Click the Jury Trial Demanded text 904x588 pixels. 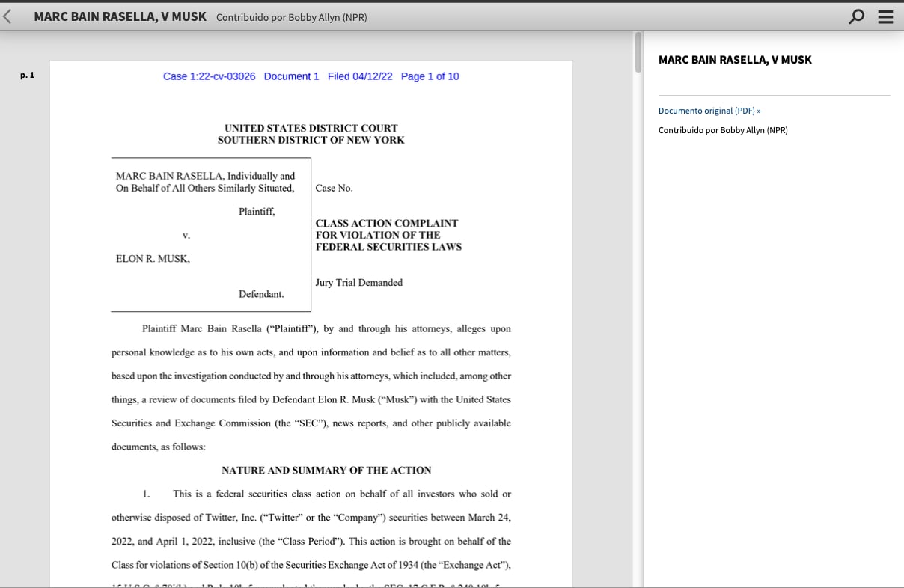[358, 283]
